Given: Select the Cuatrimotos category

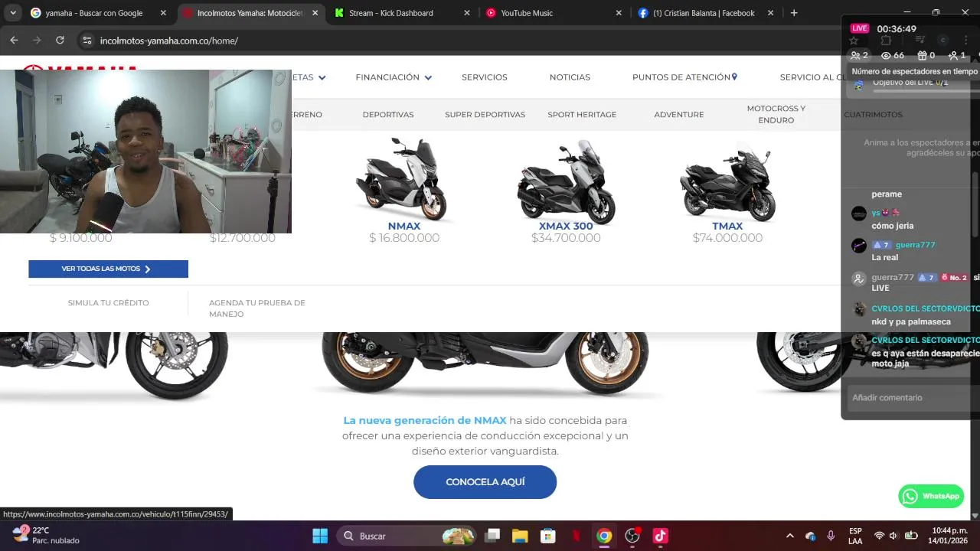Looking at the screenshot, I should pos(873,114).
